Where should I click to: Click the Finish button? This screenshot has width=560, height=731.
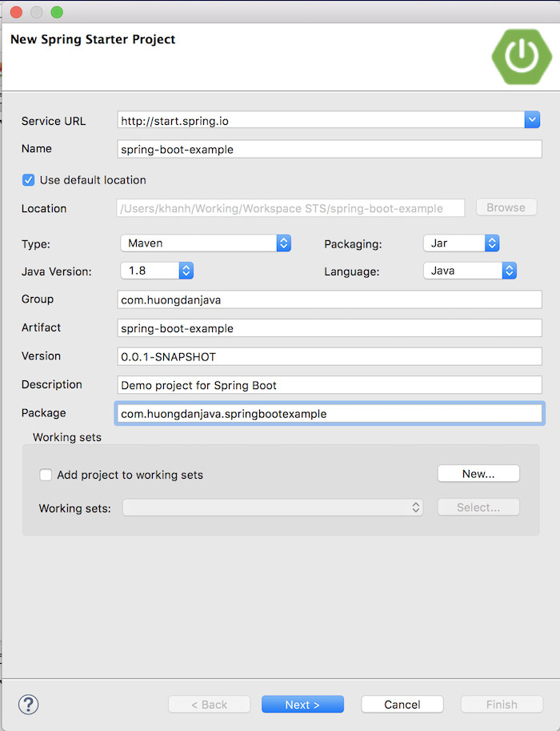pos(502,705)
